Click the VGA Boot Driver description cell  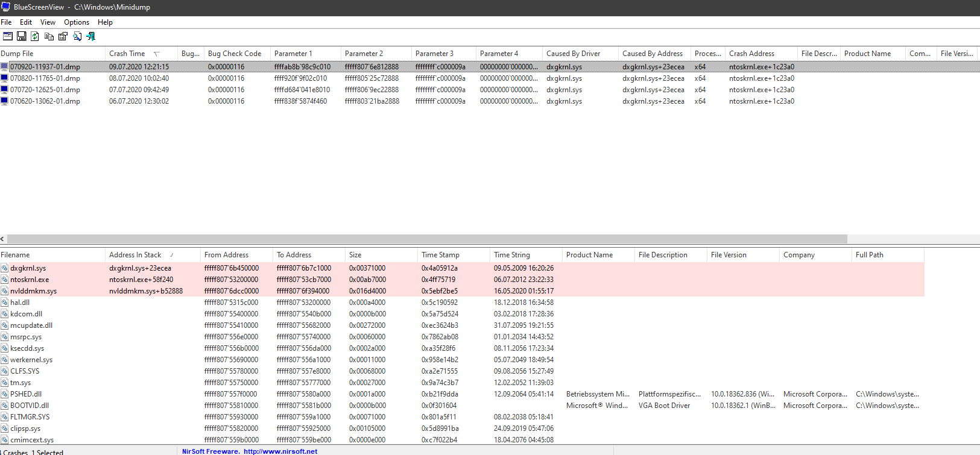pyautogui.click(x=664, y=406)
